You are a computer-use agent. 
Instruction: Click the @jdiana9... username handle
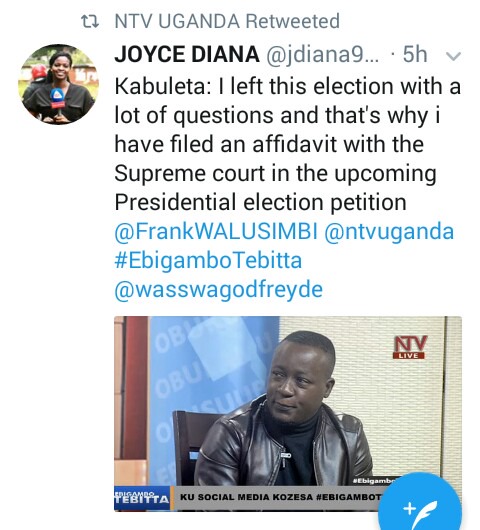coord(323,55)
